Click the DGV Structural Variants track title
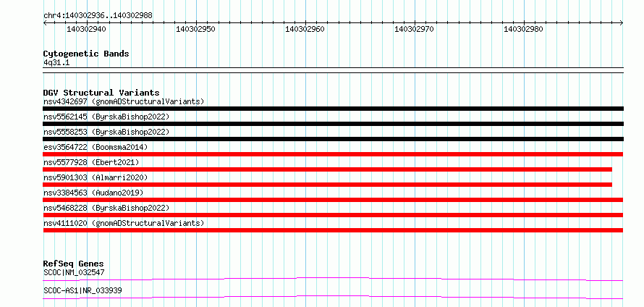Viewport: 644px width, 307px height. click(101, 93)
